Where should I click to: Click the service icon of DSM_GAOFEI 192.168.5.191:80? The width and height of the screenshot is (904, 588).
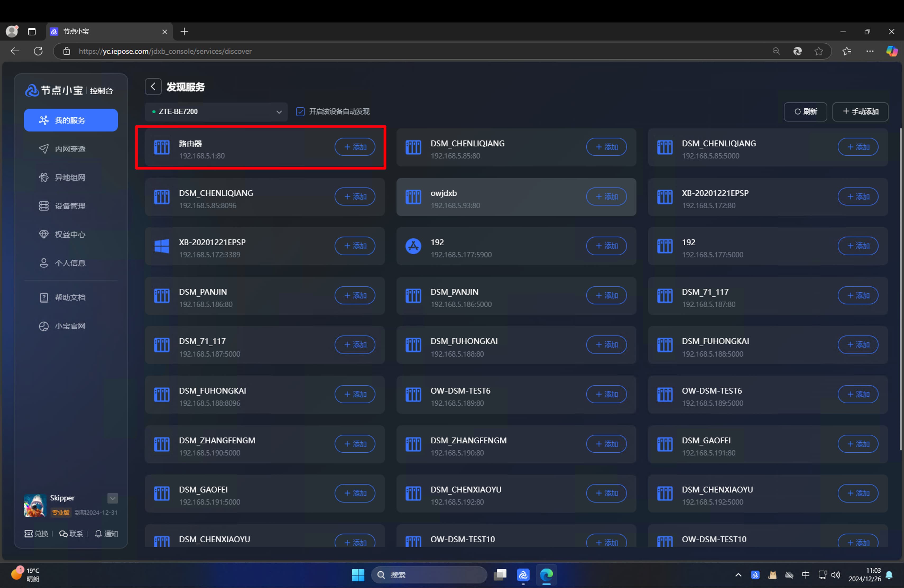coord(665,444)
